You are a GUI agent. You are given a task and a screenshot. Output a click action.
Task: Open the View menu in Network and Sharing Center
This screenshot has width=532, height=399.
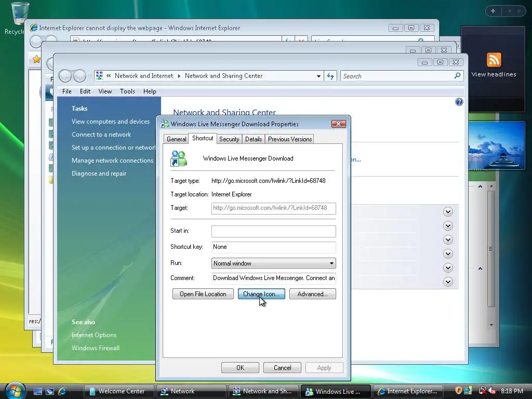(105, 91)
